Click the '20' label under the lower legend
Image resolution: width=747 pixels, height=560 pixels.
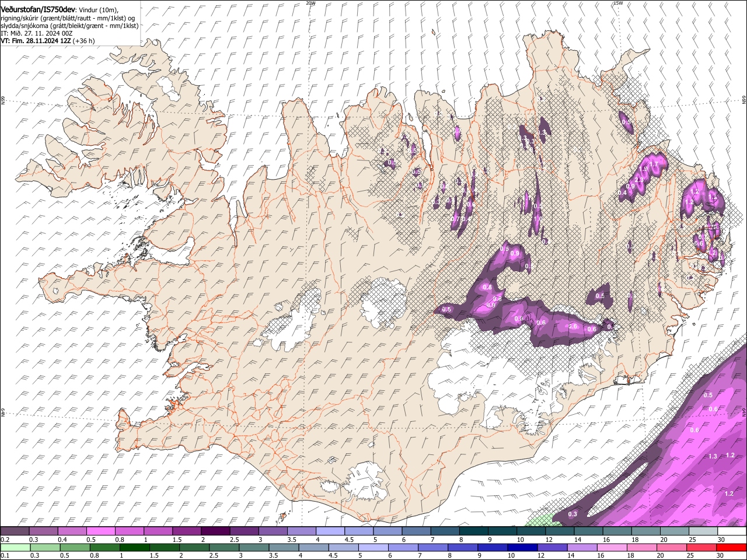660,555
